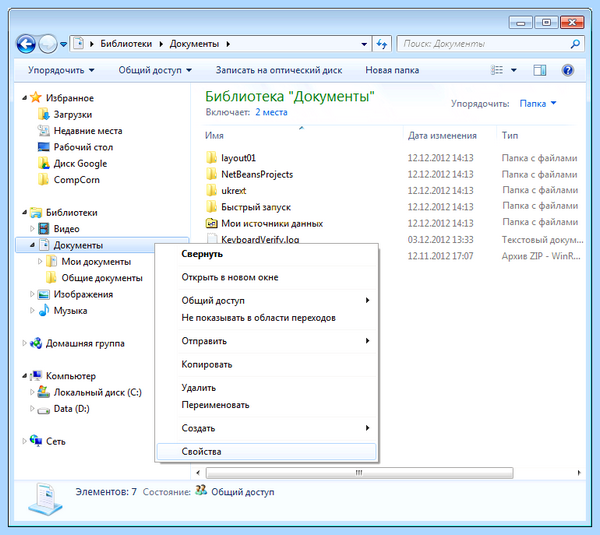Select the Компьютер icon in tree
This screenshot has width=600, height=535.
click(36, 376)
